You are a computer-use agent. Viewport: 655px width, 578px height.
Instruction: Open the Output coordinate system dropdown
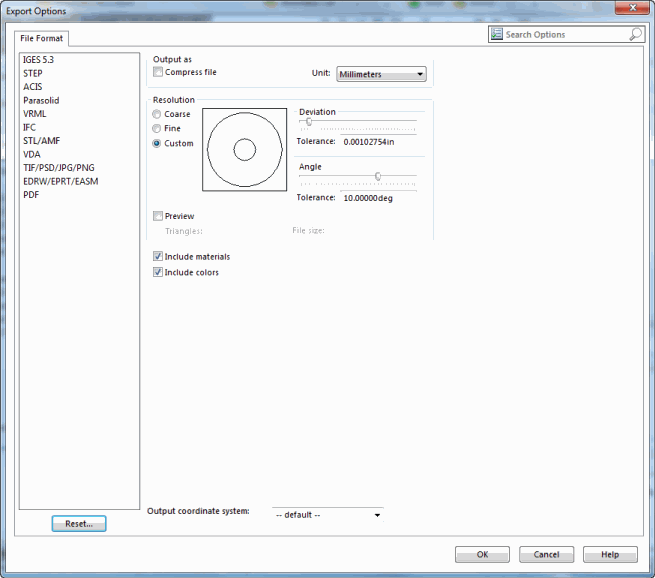[x=328, y=515]
